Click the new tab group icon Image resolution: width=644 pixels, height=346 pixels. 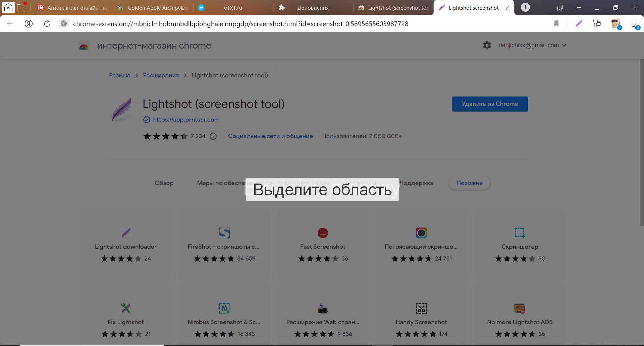(x=22, y=7)
